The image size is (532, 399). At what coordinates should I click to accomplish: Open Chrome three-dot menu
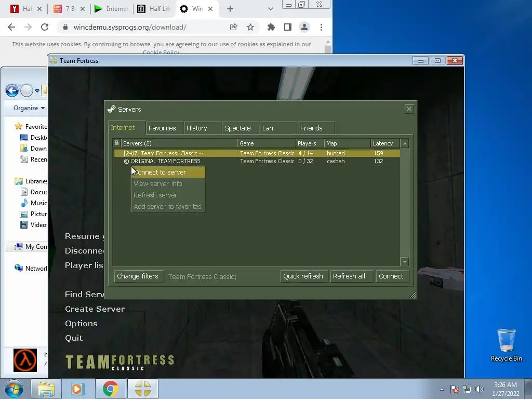321,27
